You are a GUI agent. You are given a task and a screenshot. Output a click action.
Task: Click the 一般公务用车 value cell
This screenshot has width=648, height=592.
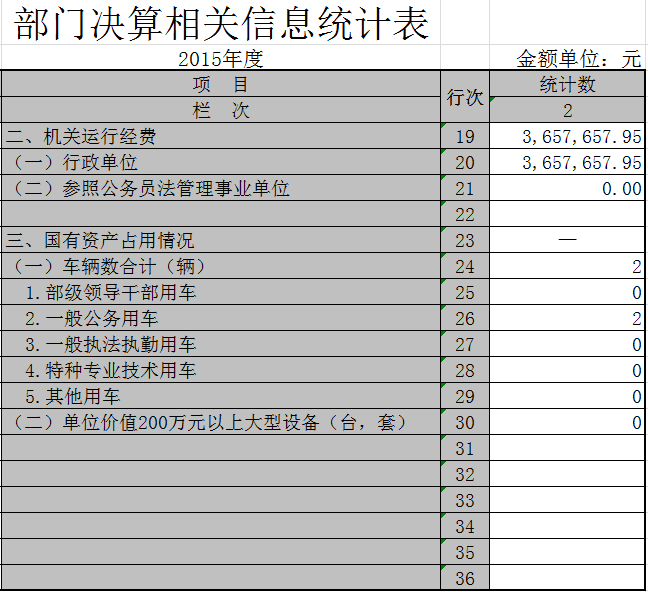(x=567, y=319)
